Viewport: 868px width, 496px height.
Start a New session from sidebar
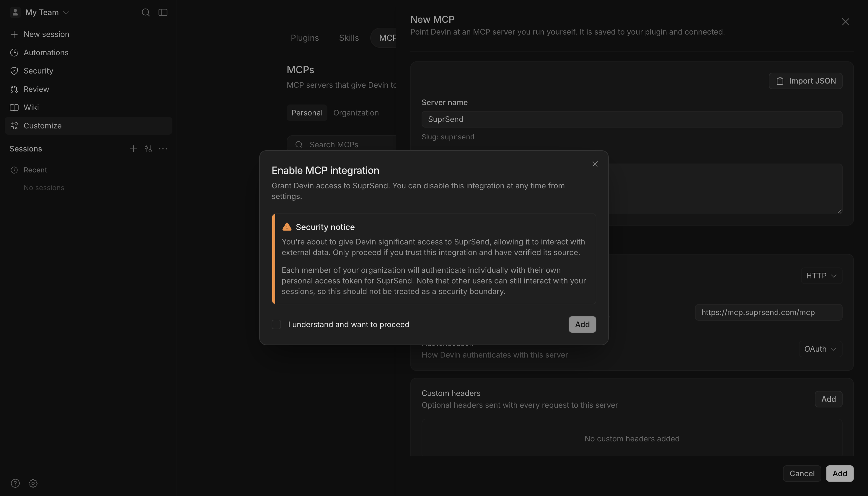(x=88, y=34)
